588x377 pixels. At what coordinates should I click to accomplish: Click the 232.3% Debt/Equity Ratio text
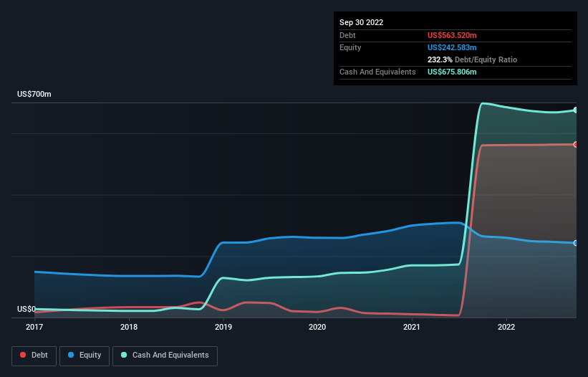click(x=472, y=59)
